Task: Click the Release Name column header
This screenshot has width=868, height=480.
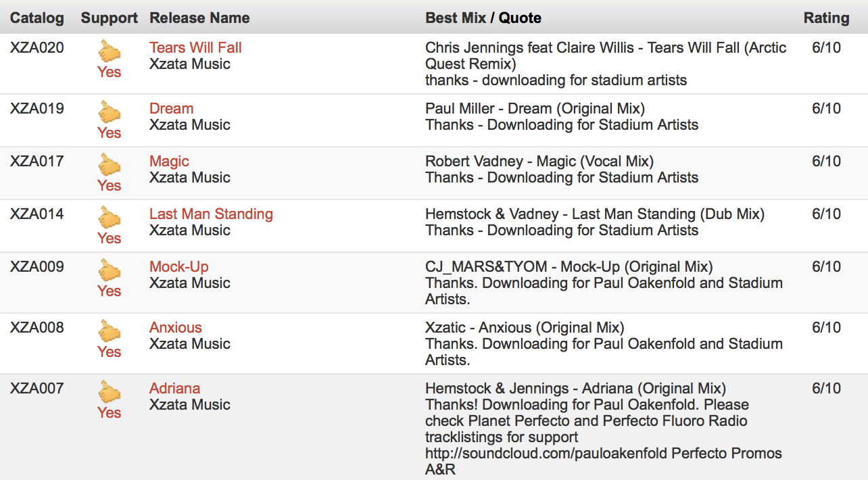Action: click(x=199, y=18)
